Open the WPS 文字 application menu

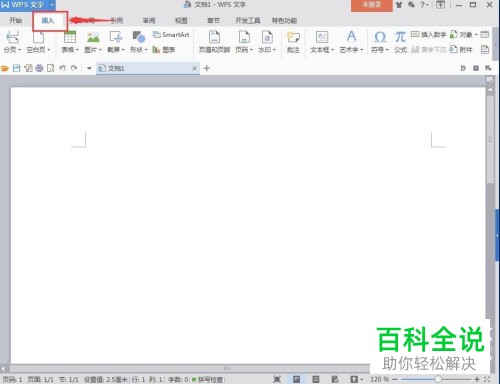coord(23,5)
